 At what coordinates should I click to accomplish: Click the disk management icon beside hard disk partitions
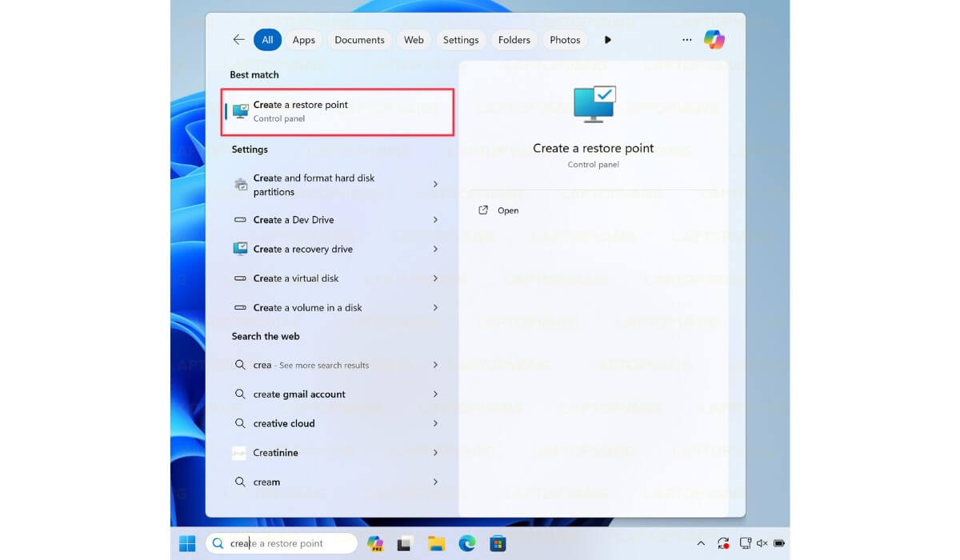(240, 184)
